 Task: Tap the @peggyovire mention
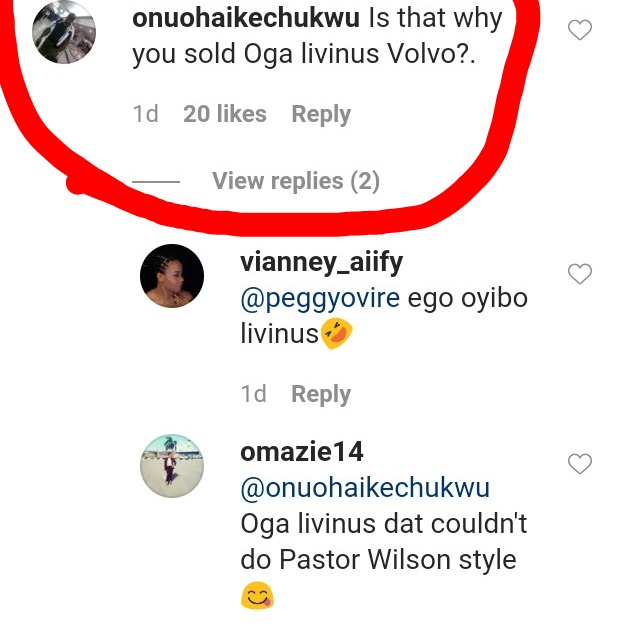(321, 298)
